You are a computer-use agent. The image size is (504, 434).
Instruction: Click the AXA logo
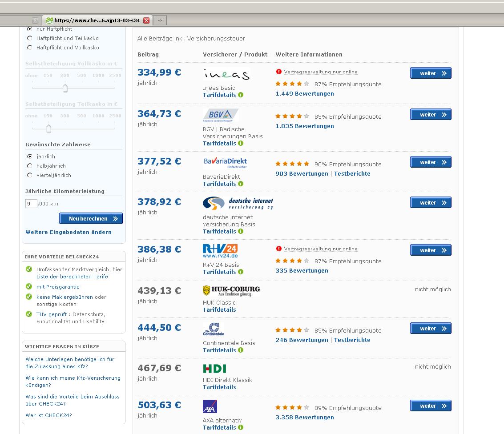click(210, 406)
